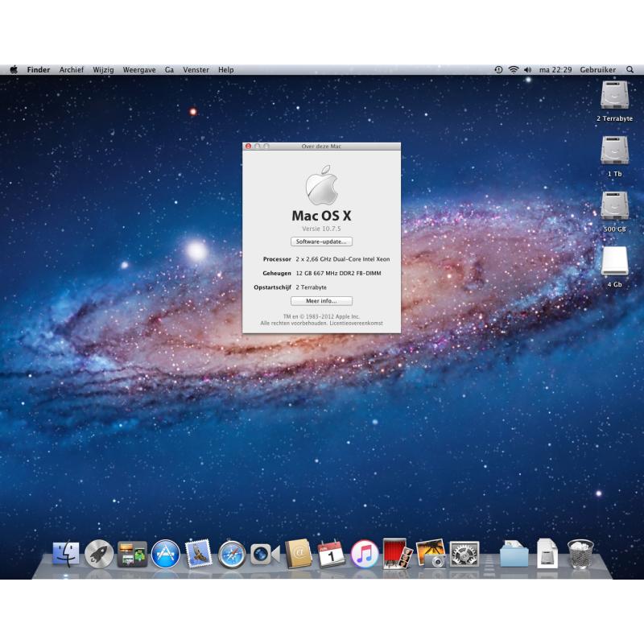Open the Wi-Fi status menu
Image resolution: width=644 pixels, height=644 pixels.
coord(514,70)
